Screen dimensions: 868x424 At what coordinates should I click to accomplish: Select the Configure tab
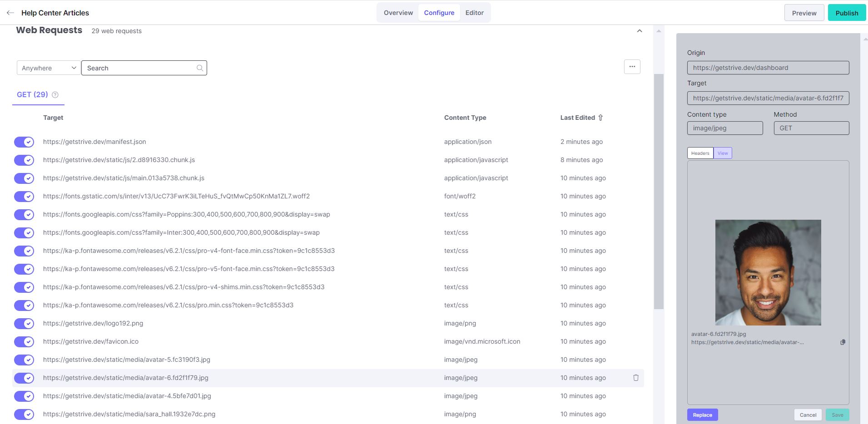439,13
